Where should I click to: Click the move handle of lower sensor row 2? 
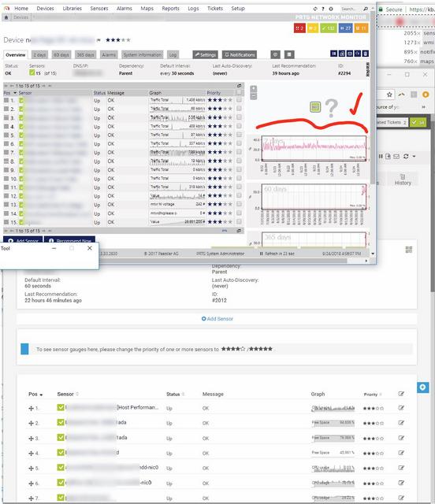(31, 424)
